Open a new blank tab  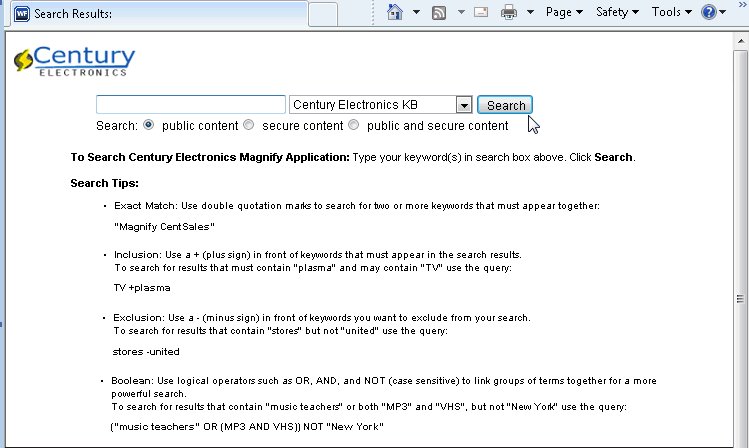323,14
